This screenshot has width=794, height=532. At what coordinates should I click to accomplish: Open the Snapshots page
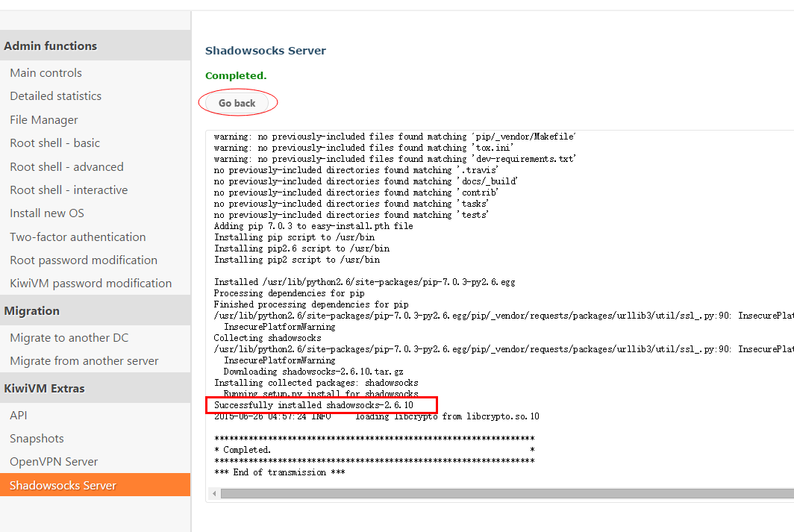pyautogui.click(x=37, y=438)
